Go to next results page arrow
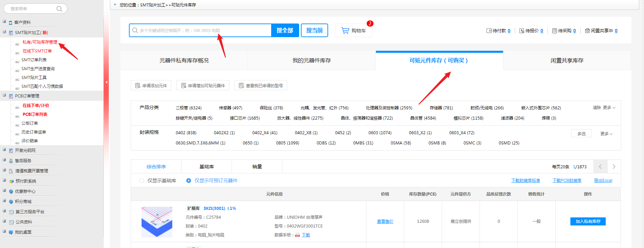 tap(614, 167)
